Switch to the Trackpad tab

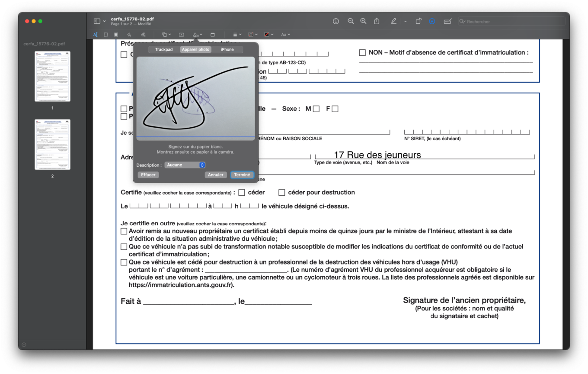click(164, 49)
